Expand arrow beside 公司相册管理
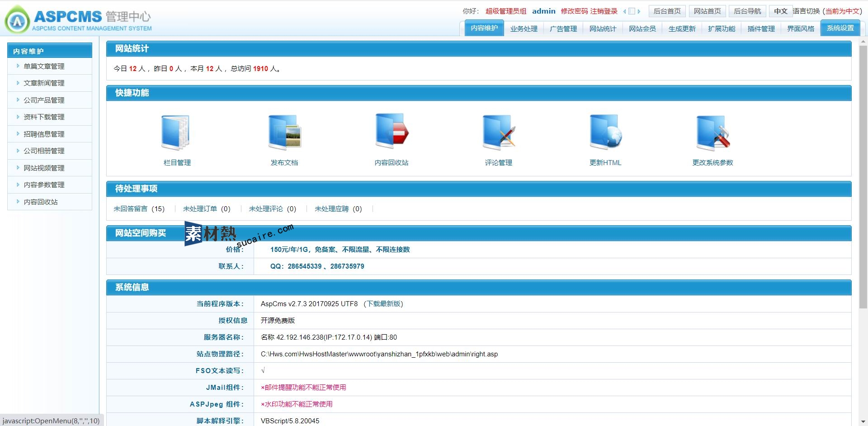 [x=18, y=151]
